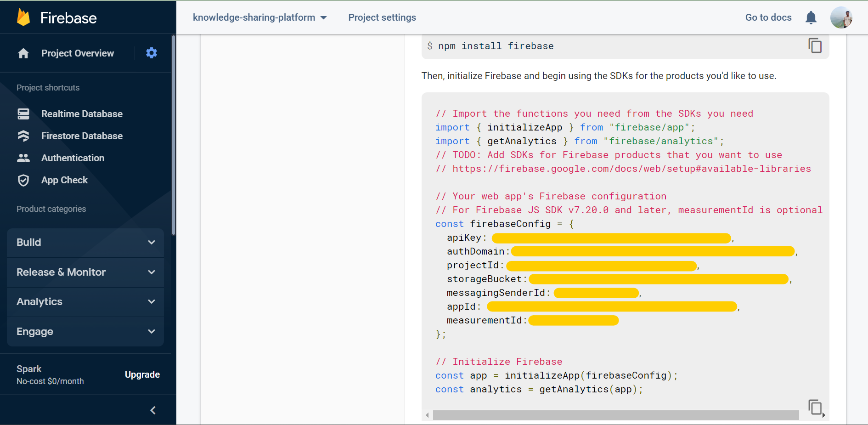Copy the npm install command snippet
The height and width of the screenshot is (425, 868).
click(816, 45)
